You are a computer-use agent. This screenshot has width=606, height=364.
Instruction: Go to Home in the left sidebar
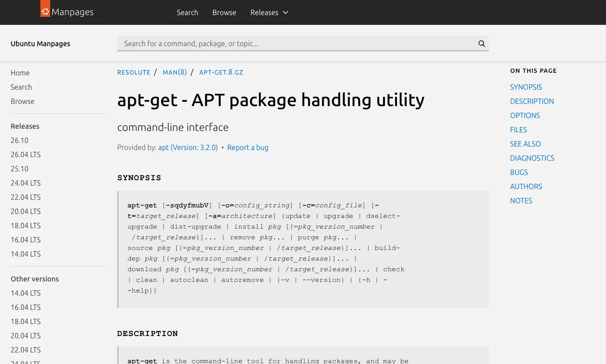coord(20,73)
